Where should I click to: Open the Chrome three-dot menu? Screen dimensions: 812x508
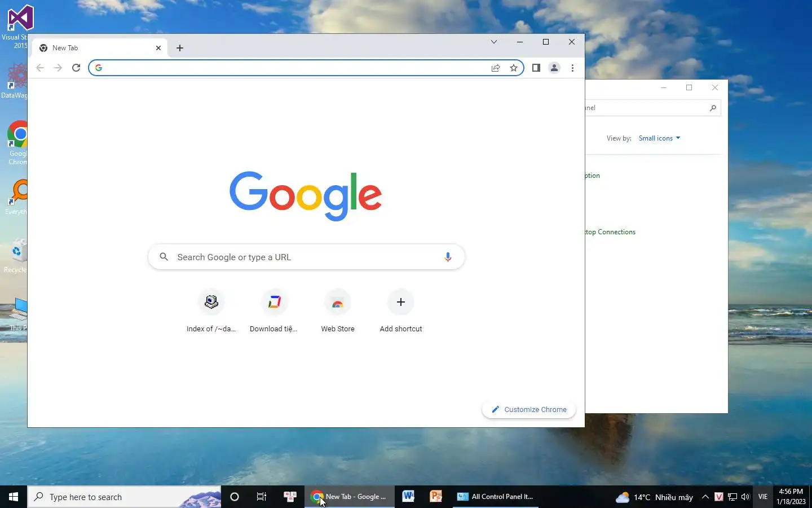tap(572, 68)
